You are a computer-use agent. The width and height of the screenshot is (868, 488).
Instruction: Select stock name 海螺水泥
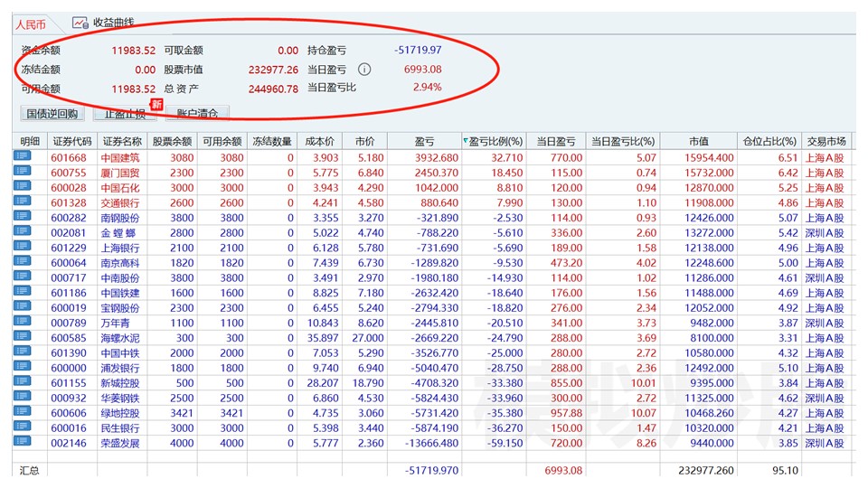(x=120, y=338)
